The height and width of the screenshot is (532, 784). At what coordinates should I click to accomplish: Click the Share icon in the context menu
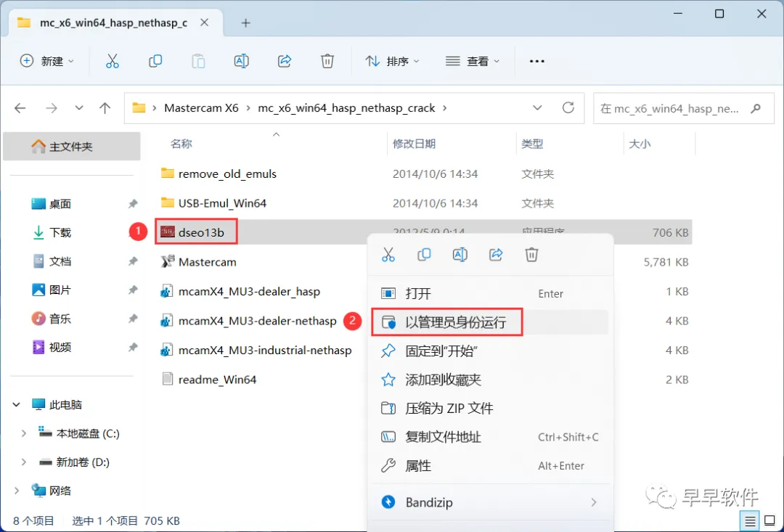point(496,255)
